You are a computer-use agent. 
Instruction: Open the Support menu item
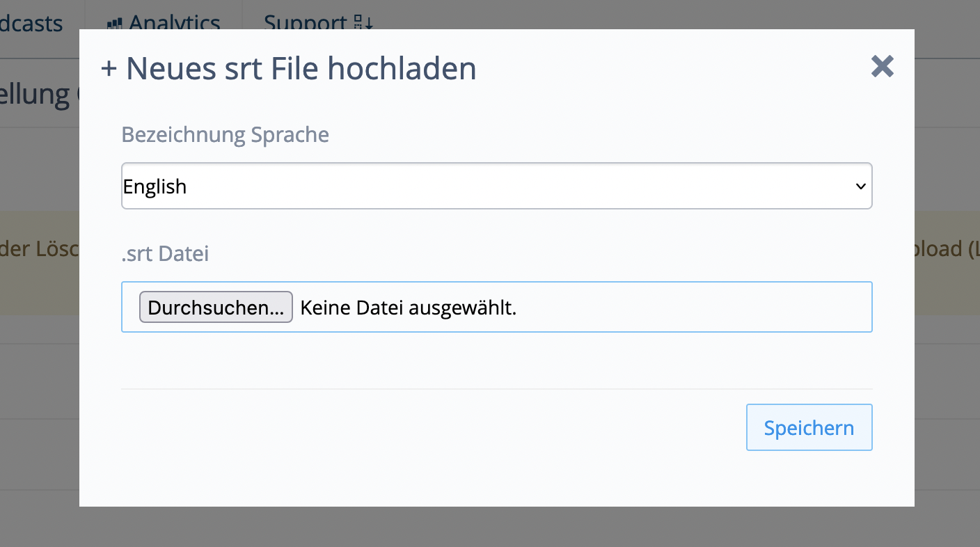click(305, 22)
